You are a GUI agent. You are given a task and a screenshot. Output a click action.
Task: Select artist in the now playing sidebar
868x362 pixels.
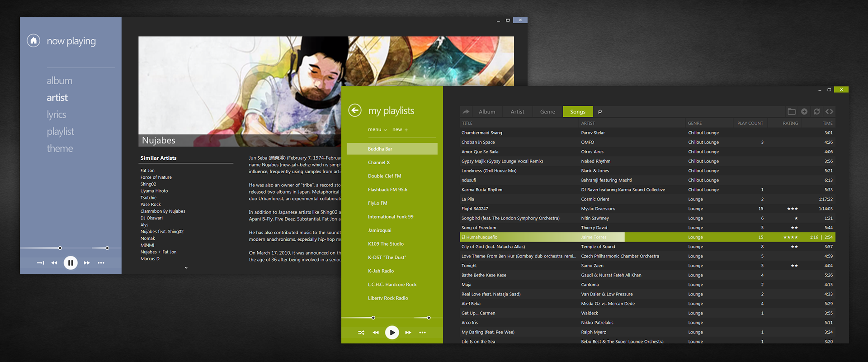tap(57, 98)
